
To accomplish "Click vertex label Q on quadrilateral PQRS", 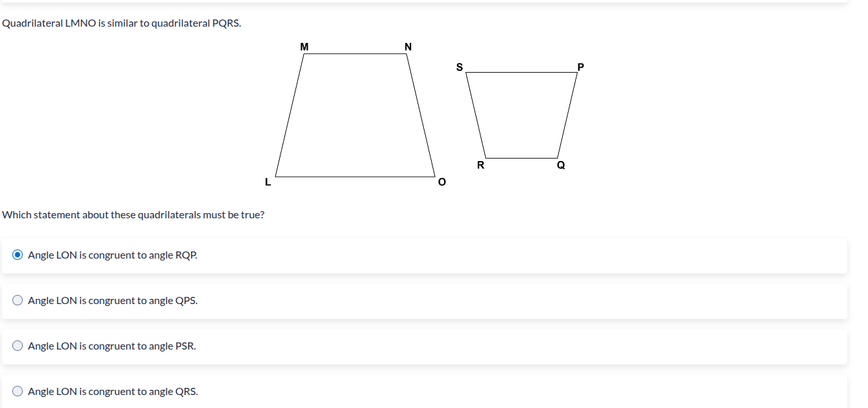I will [x=561, y=165].
